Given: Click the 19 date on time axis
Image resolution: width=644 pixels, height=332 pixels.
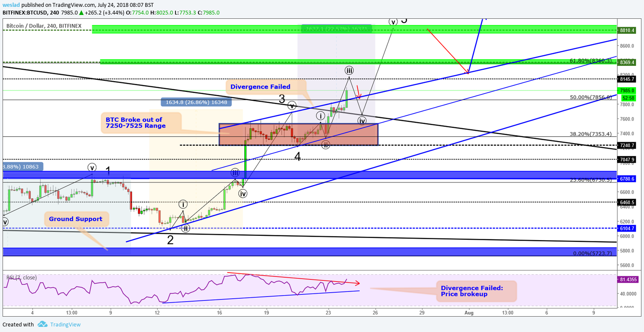Looking at the screenshot, I should [x=266, y=313].
